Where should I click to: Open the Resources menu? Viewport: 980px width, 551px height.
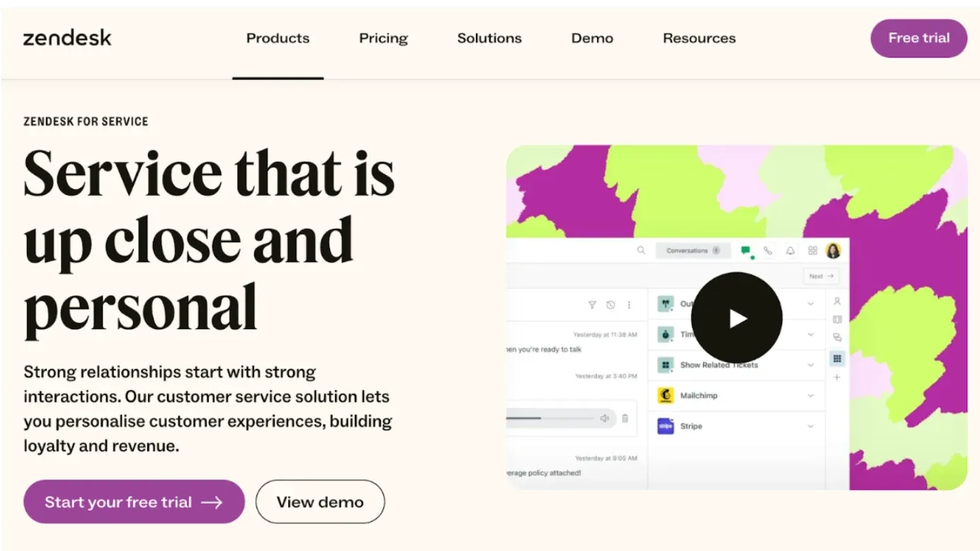699,38
